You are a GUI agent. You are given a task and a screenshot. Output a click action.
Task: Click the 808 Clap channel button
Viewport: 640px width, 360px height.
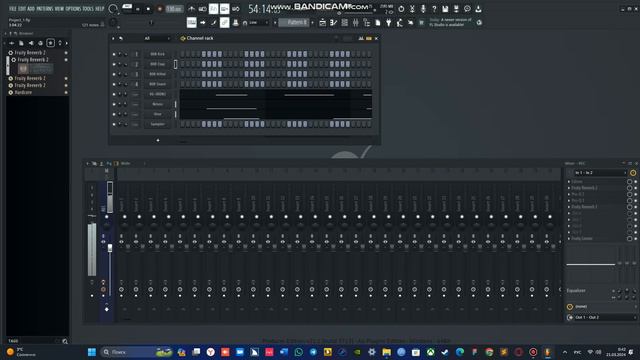coord(157,64)
